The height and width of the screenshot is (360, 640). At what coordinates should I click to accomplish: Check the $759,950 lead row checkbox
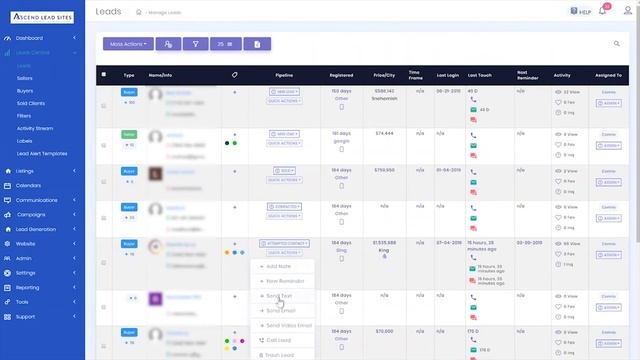coord(104,182)
